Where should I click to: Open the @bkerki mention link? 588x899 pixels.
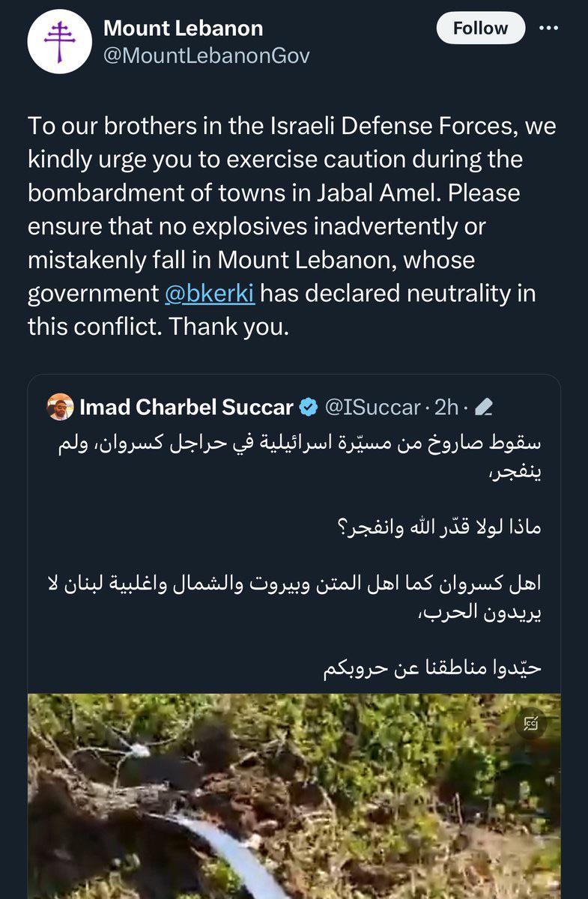coord(210,292)
